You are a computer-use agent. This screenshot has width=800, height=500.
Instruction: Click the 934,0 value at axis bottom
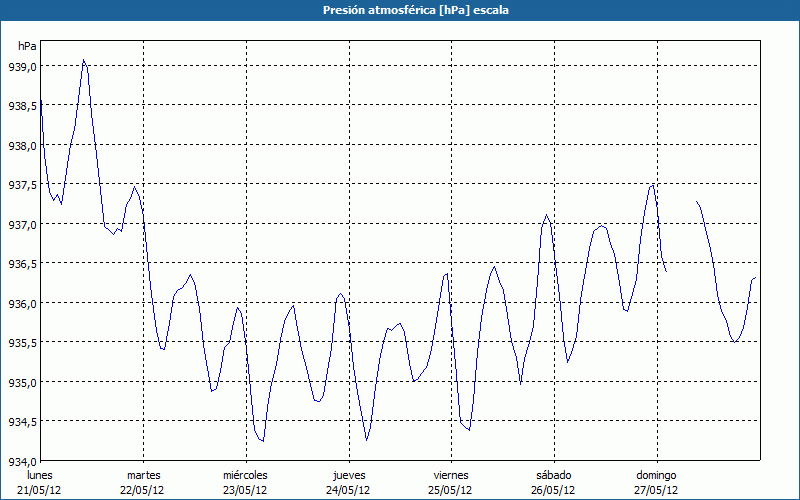22,461
